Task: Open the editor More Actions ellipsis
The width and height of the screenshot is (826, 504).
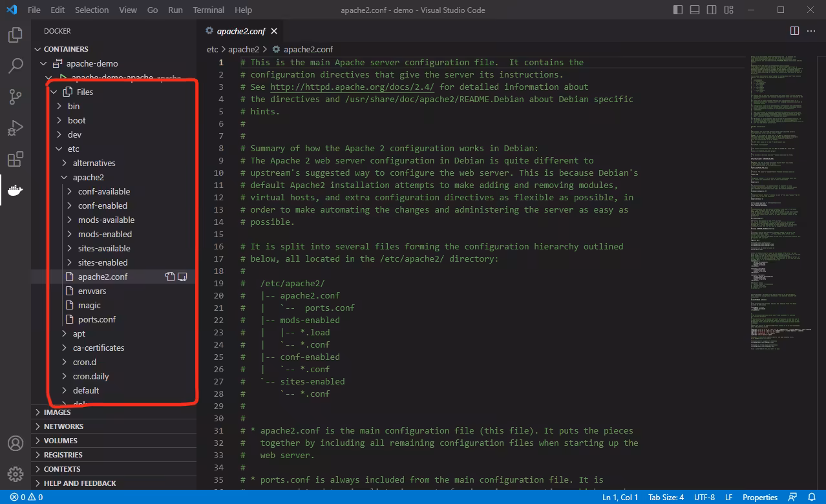Action: point(812,31)
